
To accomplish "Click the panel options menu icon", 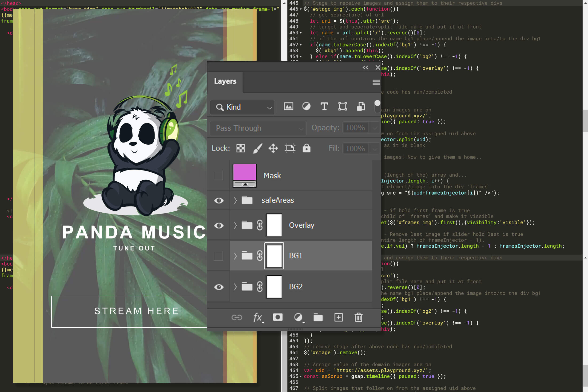I will tap(376, 83).
